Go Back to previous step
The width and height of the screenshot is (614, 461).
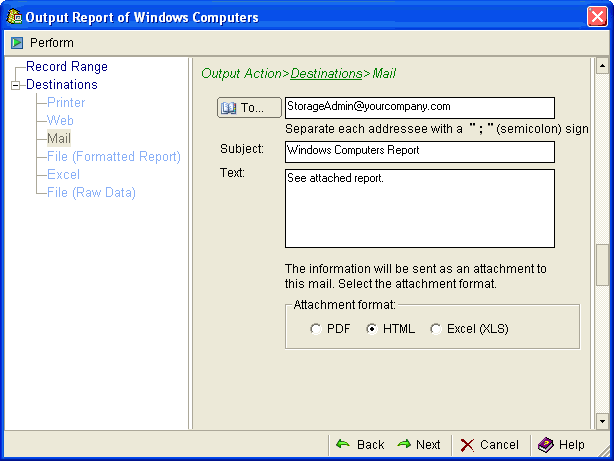coord(360,445)
